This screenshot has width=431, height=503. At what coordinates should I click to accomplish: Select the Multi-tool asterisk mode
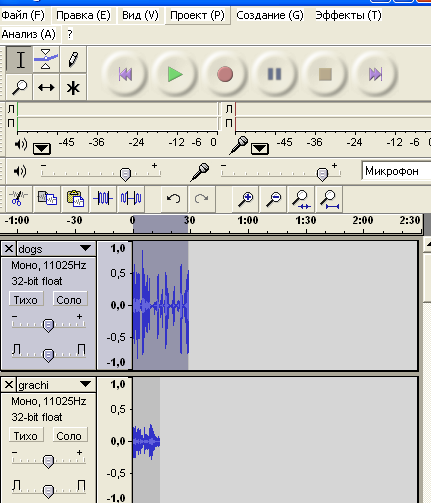(x=73, y=87)
